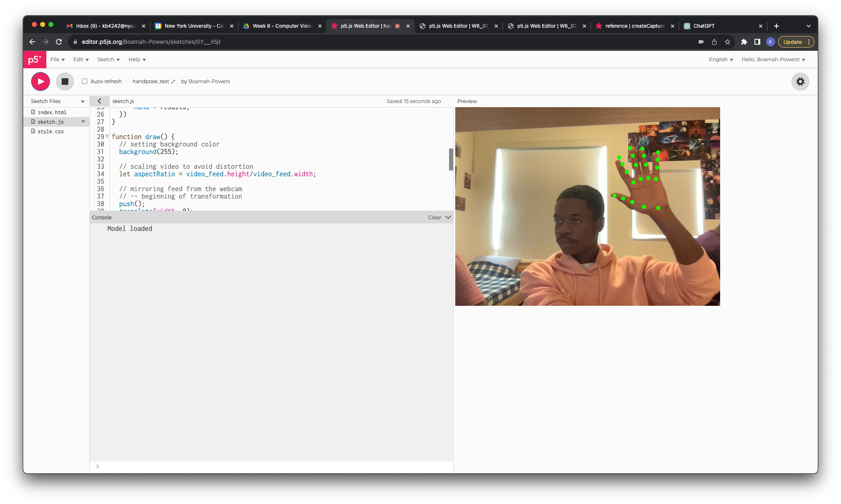The image size is (841, 504).
Task: Start the sketch with the Play button
Action: pyautogui.click(x=41, y=82)
